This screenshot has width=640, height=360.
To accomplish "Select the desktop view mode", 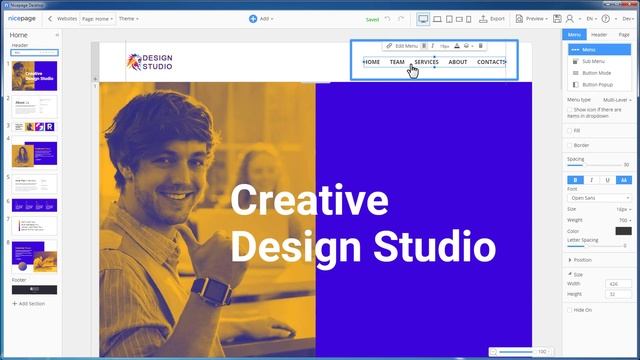I will pos(423,19).
